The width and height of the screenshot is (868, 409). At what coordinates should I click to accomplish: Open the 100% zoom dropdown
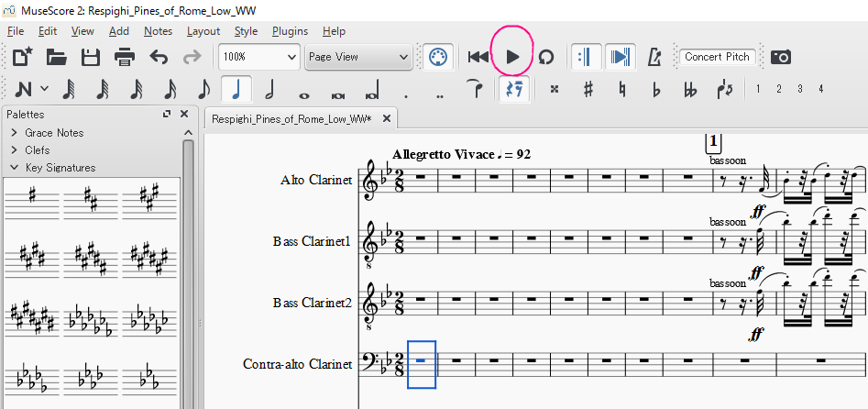point(259,57)
